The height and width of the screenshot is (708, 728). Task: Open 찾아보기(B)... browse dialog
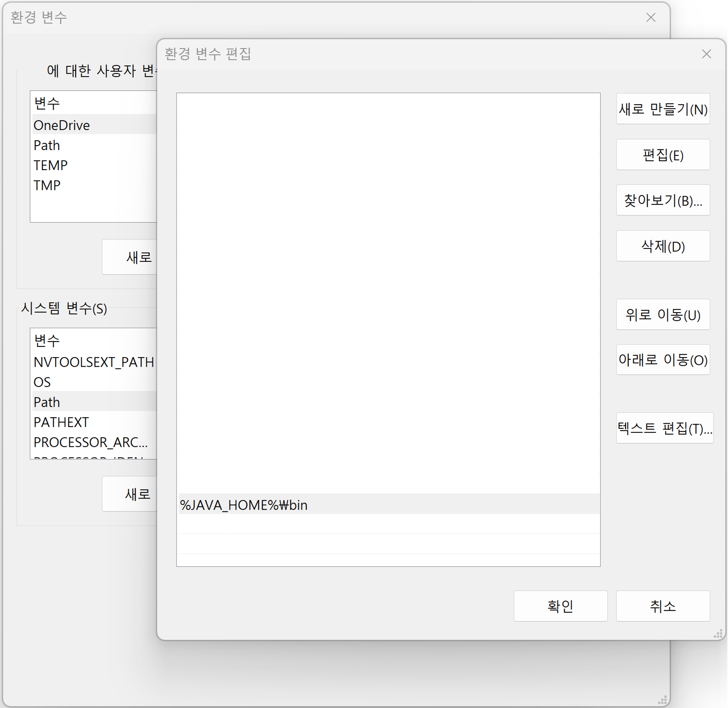pyautogui.click(x=663, y=200)
